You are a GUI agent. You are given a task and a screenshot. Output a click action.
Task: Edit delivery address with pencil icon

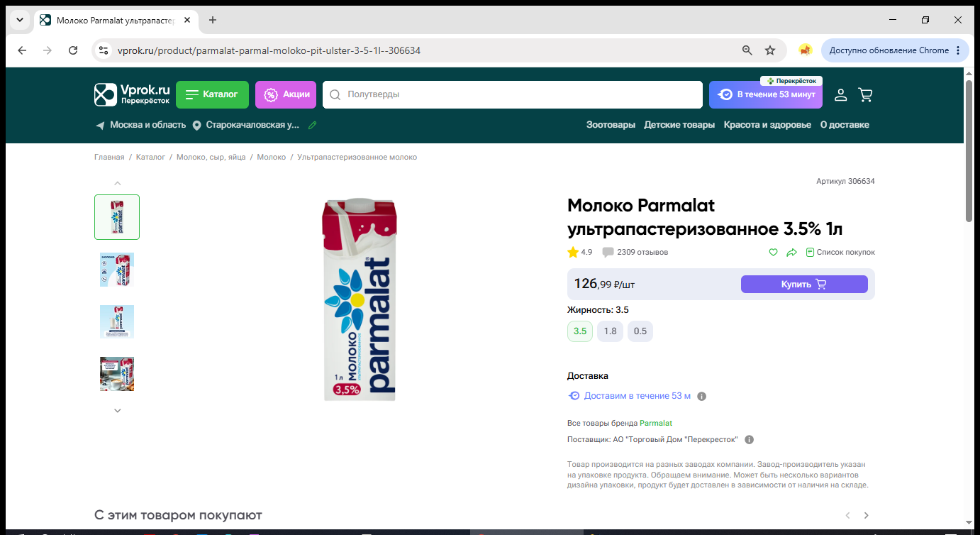click(313, 125)
